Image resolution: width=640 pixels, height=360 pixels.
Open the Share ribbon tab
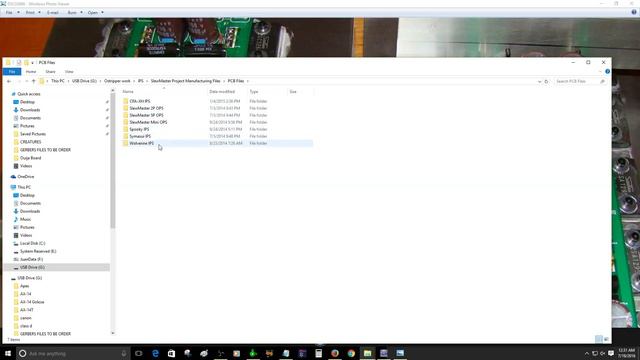click(x=50, y=72)
